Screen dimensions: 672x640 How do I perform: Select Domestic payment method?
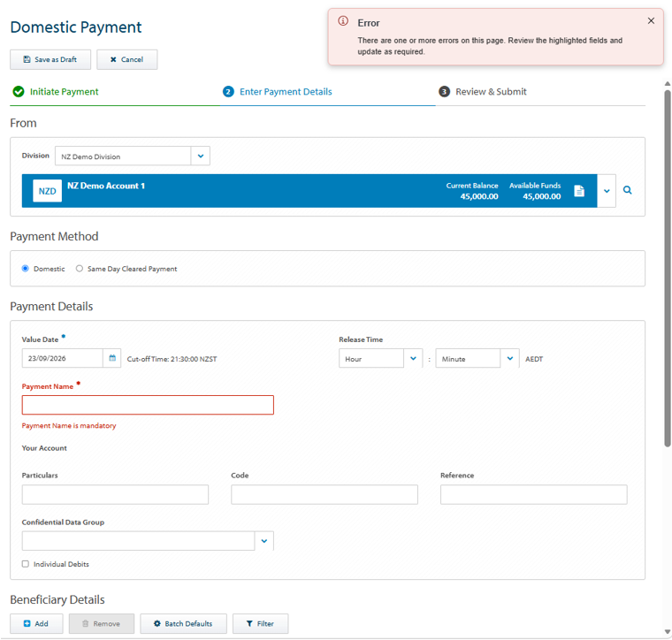pyautogui.click(x=26, y=269)
